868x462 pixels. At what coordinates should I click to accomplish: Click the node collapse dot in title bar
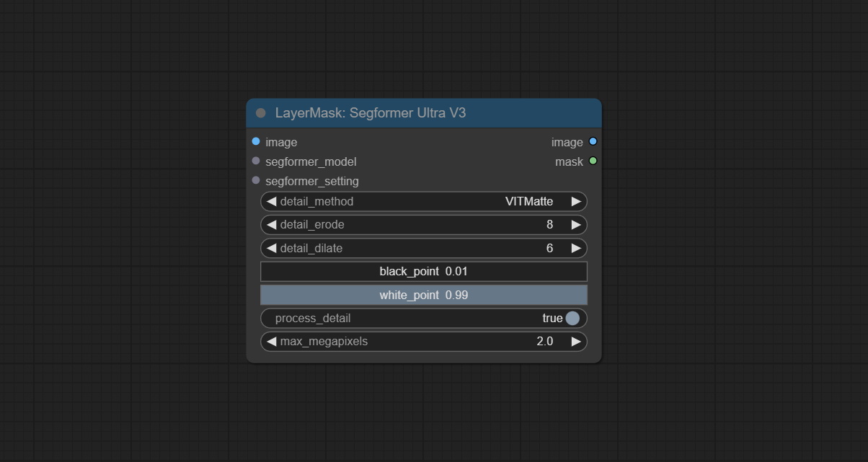coord(260,113)
